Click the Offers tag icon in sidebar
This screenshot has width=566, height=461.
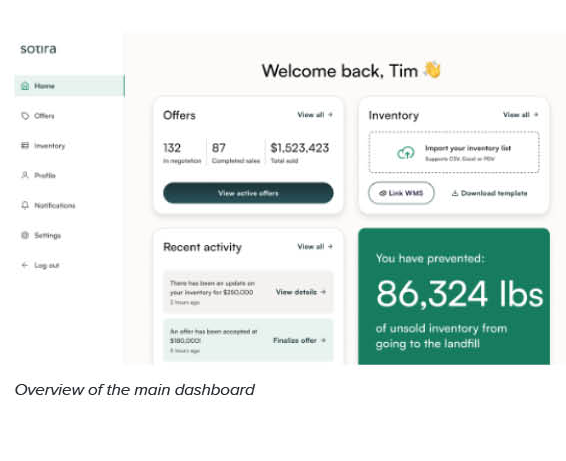click(x=25, y=116)
